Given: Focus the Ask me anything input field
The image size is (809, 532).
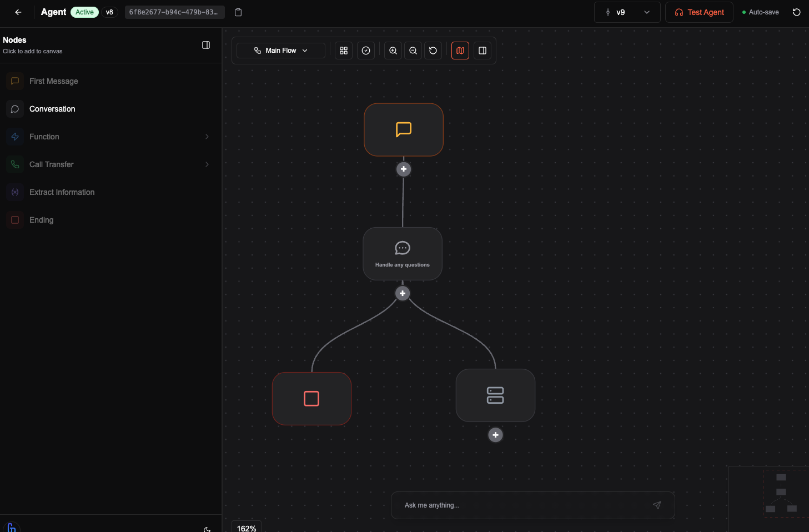Looking at the screenshot, I should 522,505.
